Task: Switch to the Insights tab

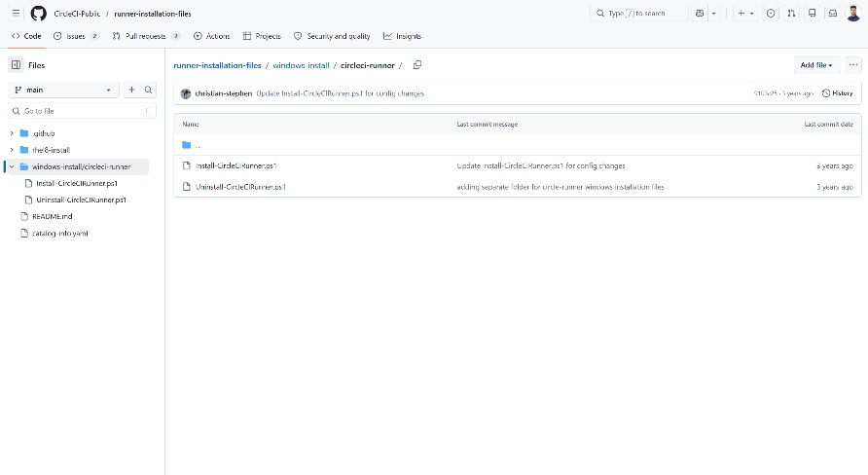Action: [x=403, y=36]
